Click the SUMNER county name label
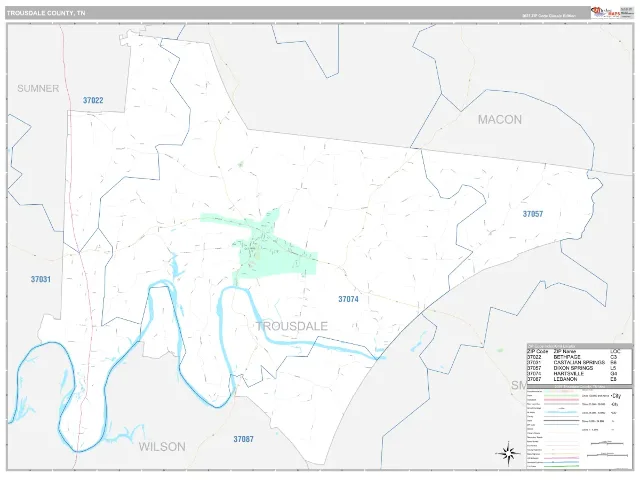640x480 pixels. click(38, 89)
